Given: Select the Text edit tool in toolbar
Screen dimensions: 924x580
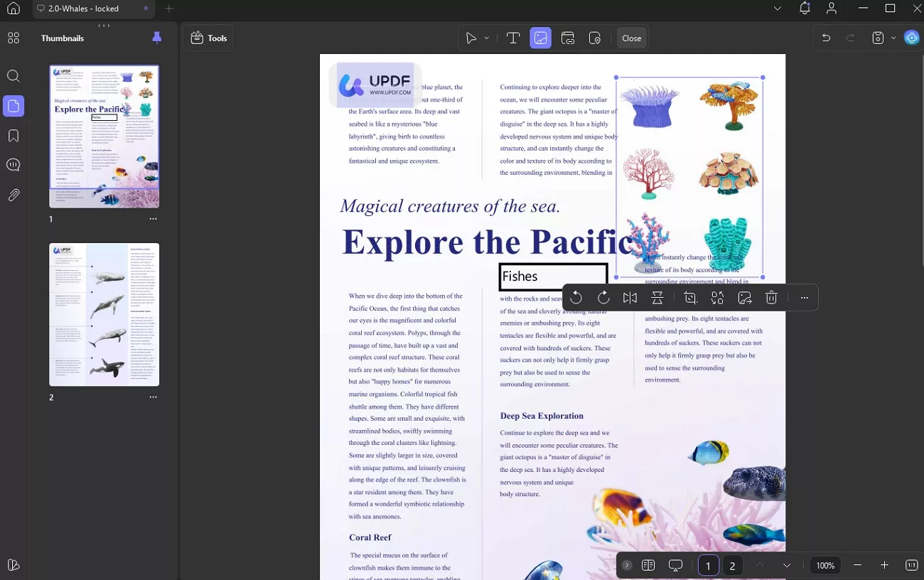Looking at the screenshot, I should pyautogui.click(x=513, y=38).
